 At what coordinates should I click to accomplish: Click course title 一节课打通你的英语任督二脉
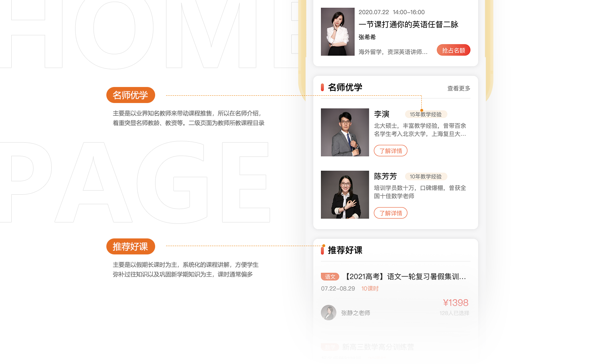(x=408, y=24)
